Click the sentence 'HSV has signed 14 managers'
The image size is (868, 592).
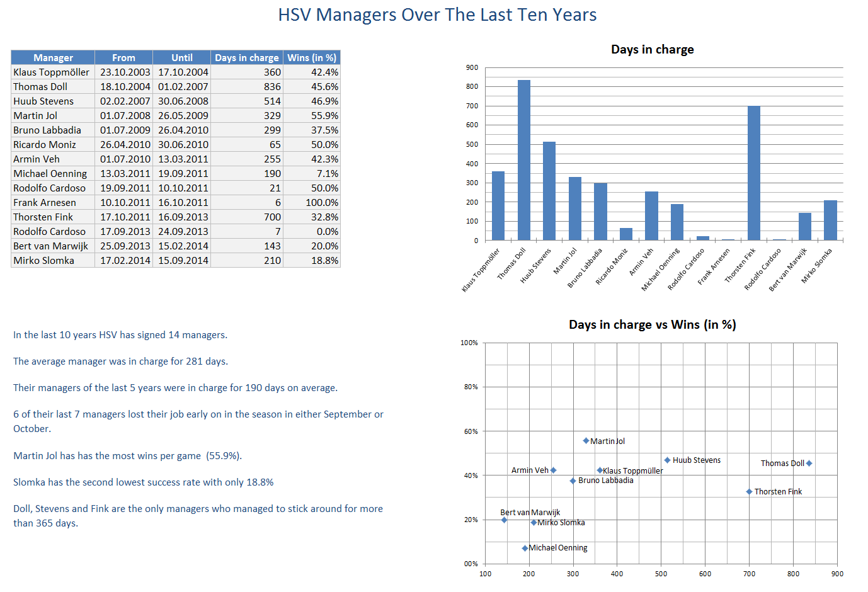point(120,335)
